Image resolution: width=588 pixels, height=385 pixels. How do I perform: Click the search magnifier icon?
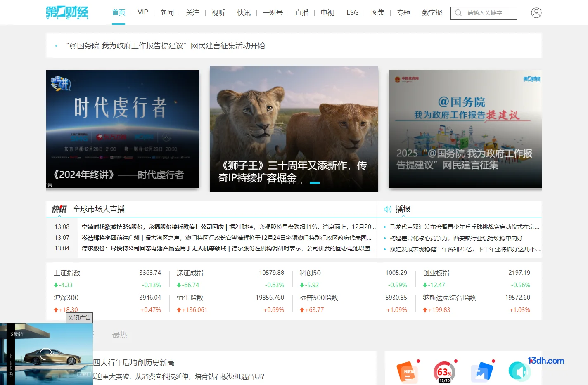point(458,13)
